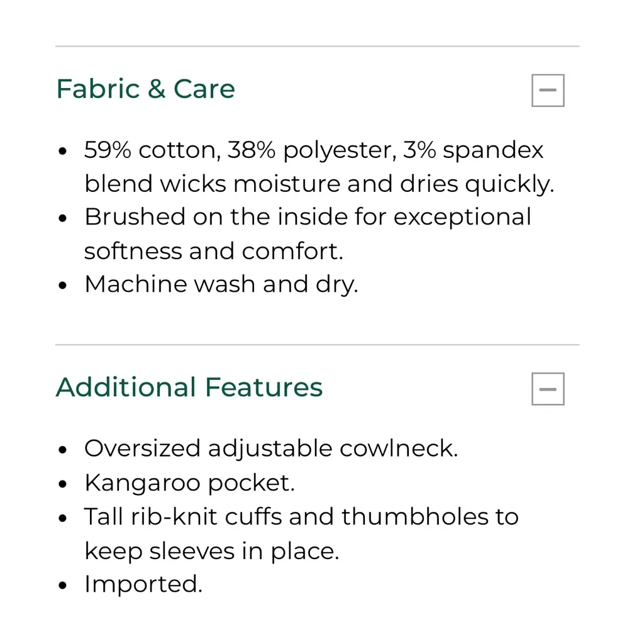Collapse the Additional Features minus icon

(x=548, y=389)
